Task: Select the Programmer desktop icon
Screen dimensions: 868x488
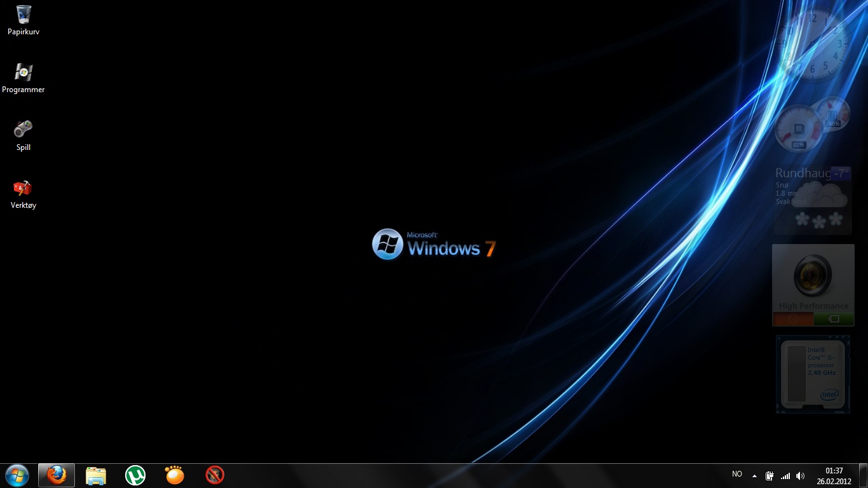Action: click(24, 78)
